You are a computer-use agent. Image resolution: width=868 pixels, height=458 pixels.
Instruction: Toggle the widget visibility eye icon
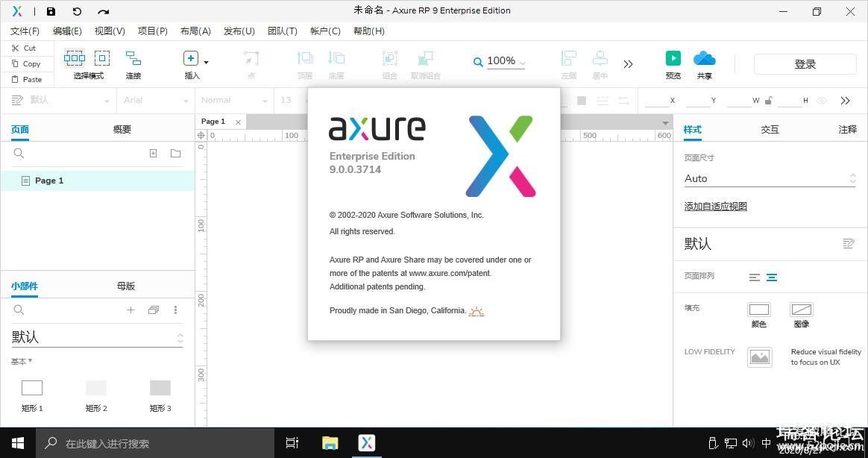tap(822, 101)
